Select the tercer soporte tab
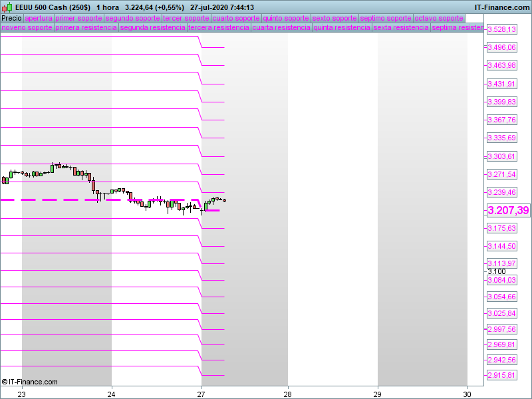Viewport: 532px width, 399px height. click(x=186, y=19)
